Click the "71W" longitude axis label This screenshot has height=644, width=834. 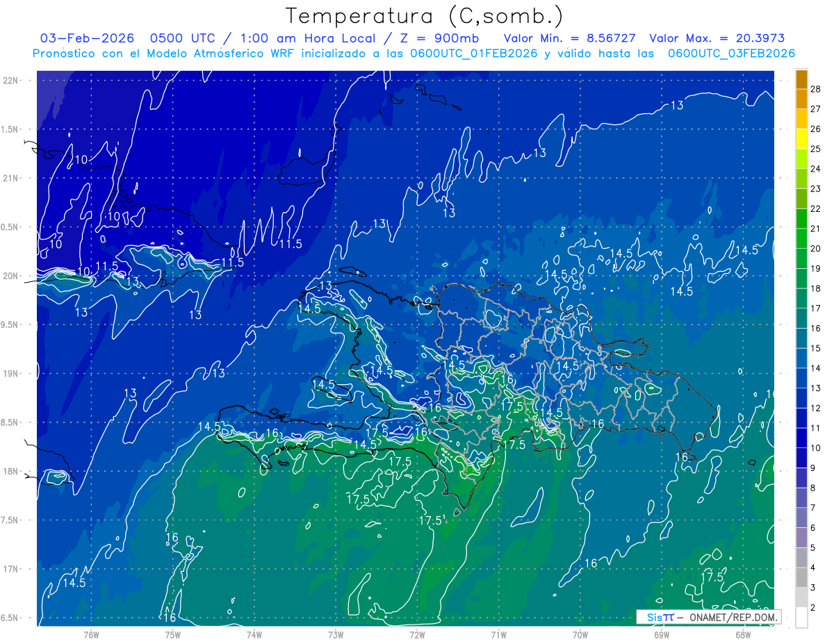[x=498, y=634]
